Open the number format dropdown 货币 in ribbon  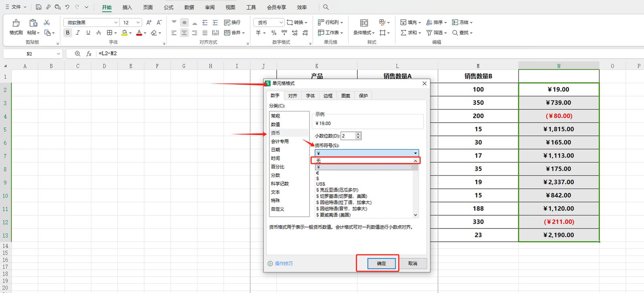[281, 22]
